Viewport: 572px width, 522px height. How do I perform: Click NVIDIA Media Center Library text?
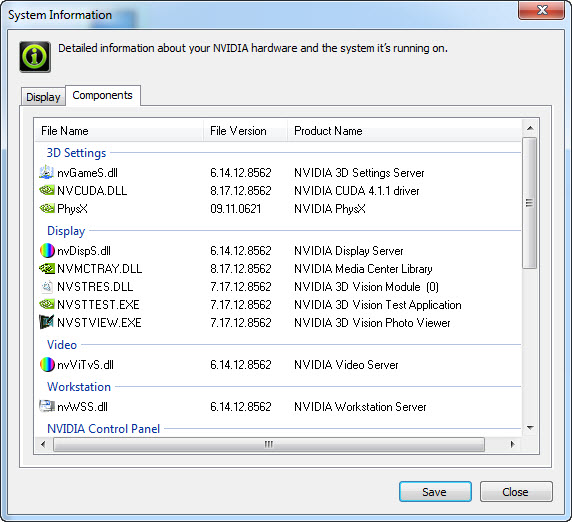tap(363, 268)
